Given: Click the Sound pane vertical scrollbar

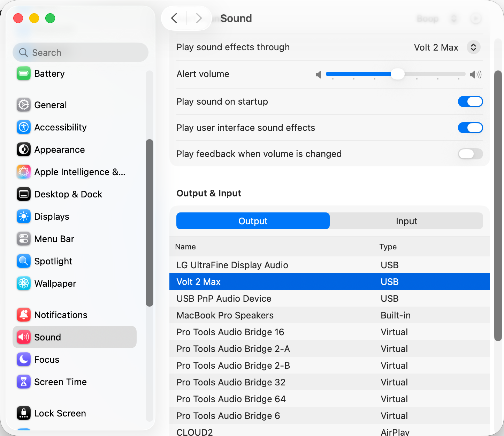Looking at the screenshot, I should [498, 206].
